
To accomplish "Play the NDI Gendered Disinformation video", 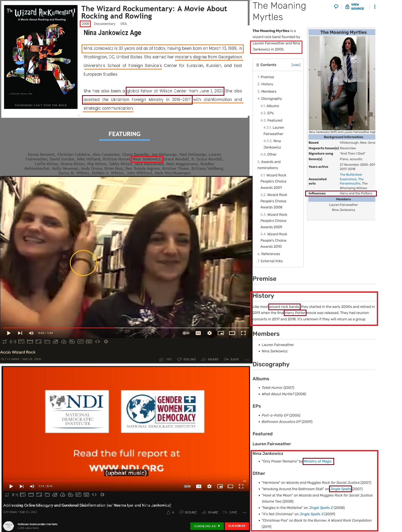I will 11,486.
